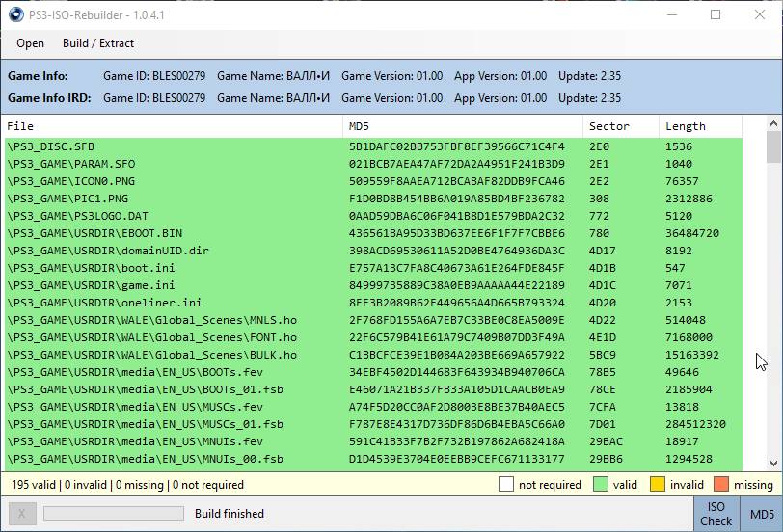Open the Open menu
783x532 pixels.
coord(30,43)
